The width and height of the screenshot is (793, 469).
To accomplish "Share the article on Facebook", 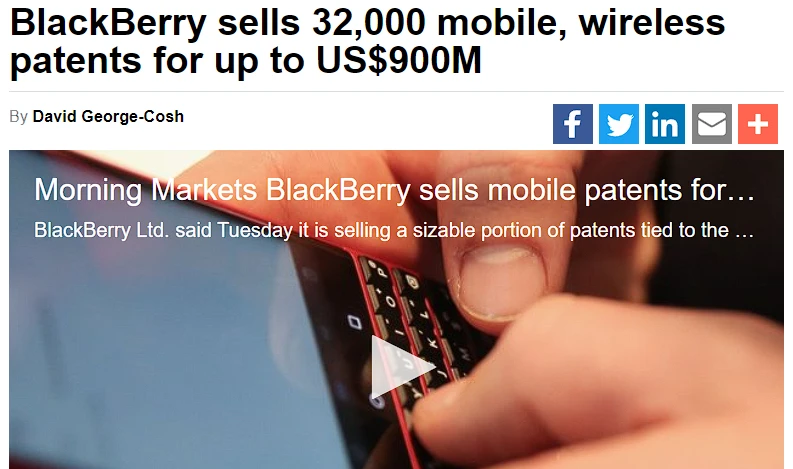I will coord(572,124).
